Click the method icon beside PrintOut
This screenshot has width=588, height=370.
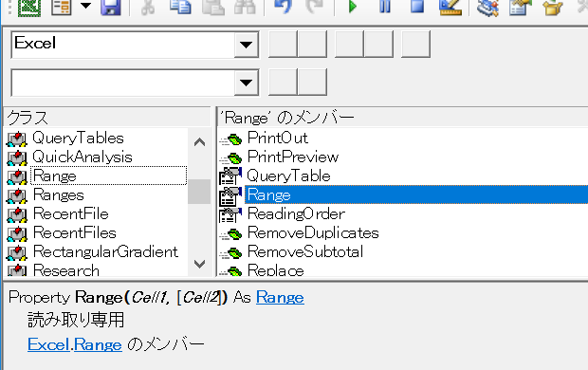230,139
